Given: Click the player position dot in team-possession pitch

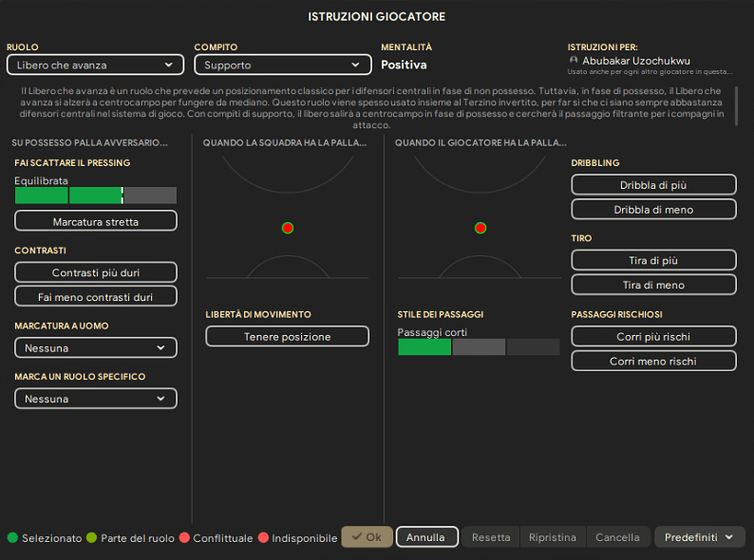Looking at the screenshot, I should point(288,228).
